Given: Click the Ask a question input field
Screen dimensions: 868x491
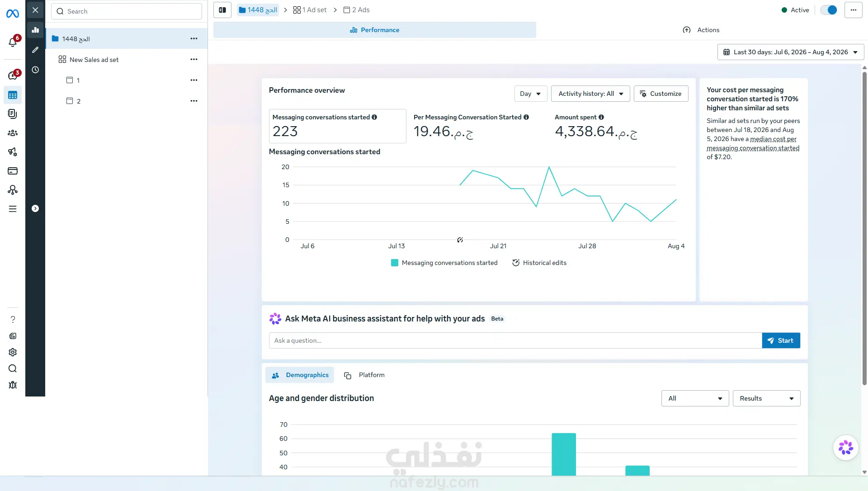Looking at the screenshot, I should pyautogui.click(x=515, y=340).
